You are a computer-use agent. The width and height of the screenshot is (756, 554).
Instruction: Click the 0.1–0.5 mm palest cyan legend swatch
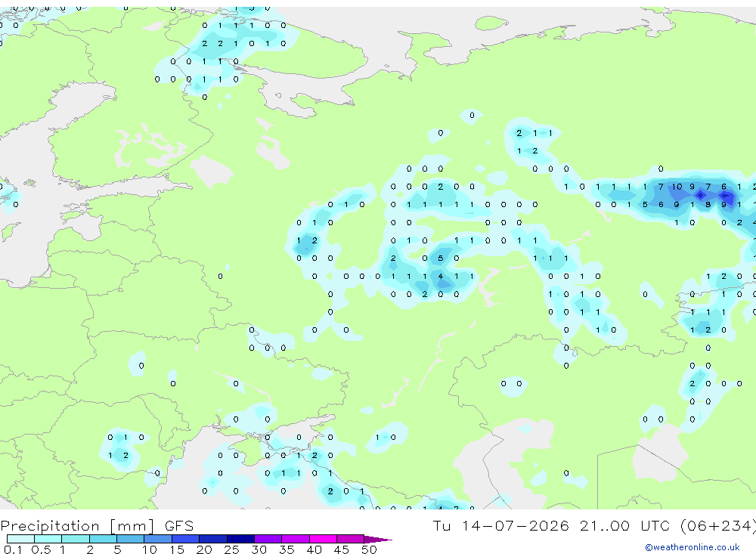[x=20, y=539]
